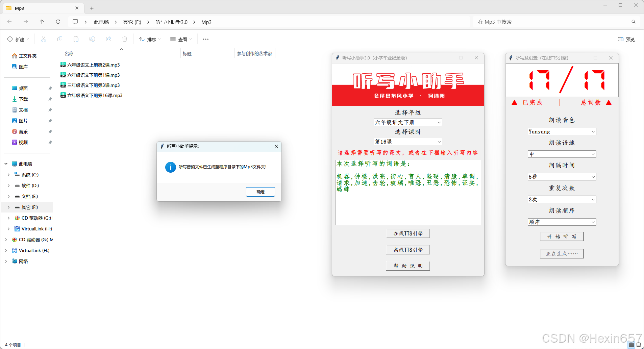Click the search magnifier icon
Screen dimensions: 644x349
[x=634, y=22]
